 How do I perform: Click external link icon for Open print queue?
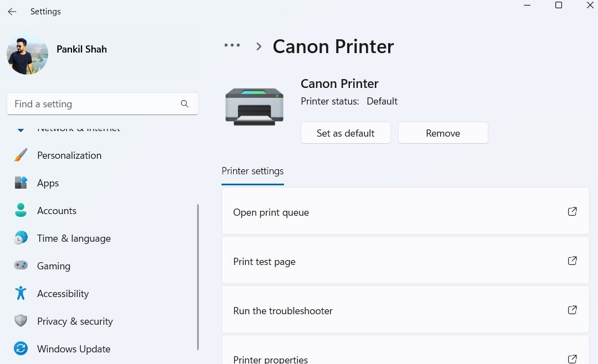tap(573, 212)
